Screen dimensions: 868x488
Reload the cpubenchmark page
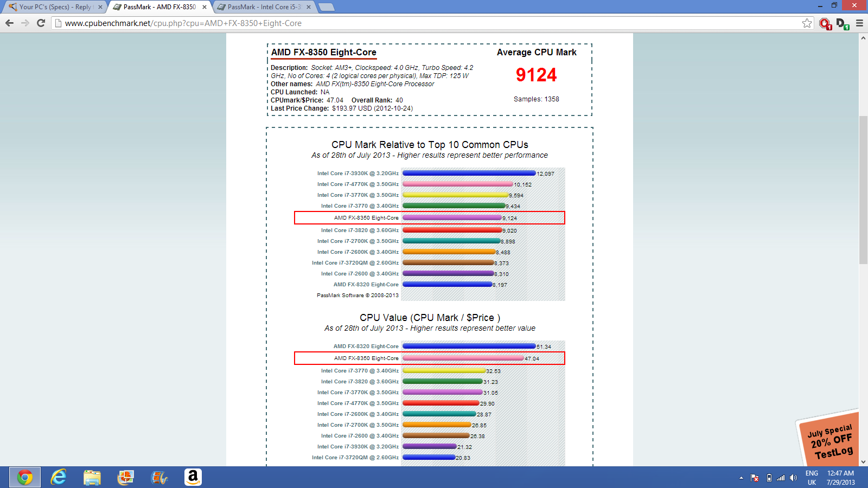(x=41, y=23)
